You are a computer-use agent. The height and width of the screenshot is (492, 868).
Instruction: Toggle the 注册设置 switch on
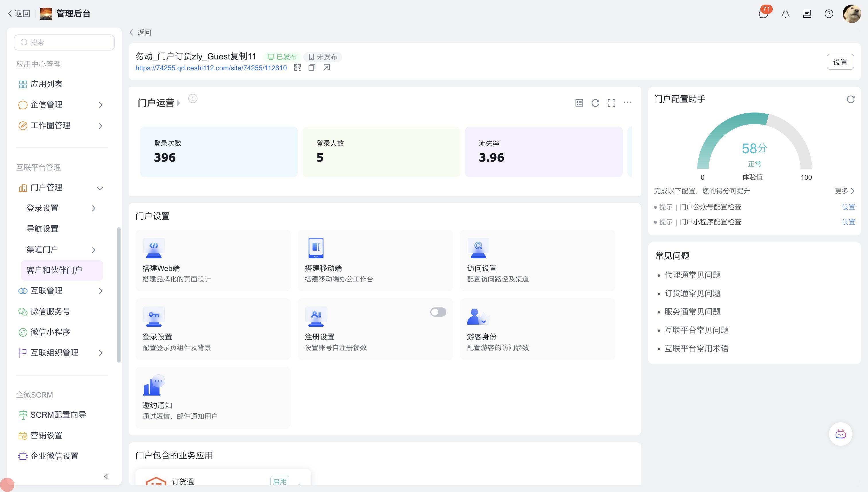click(x=438, y=312)
